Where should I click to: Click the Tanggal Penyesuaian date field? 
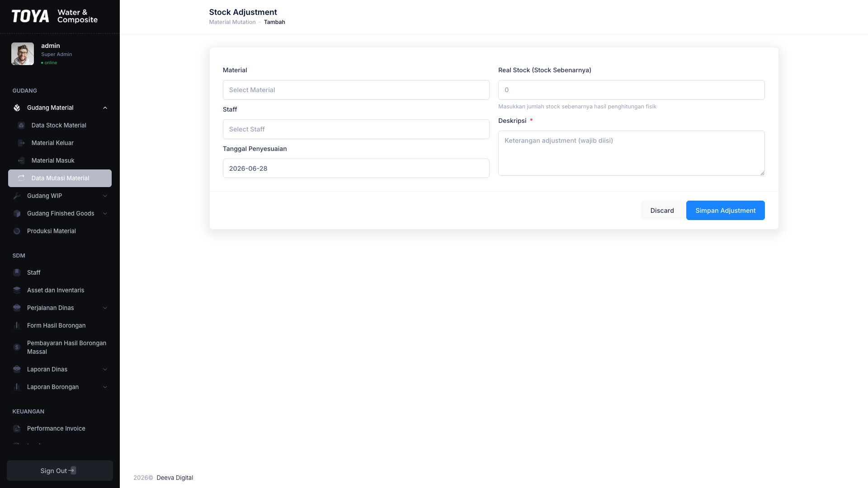(x=356, y=169)
